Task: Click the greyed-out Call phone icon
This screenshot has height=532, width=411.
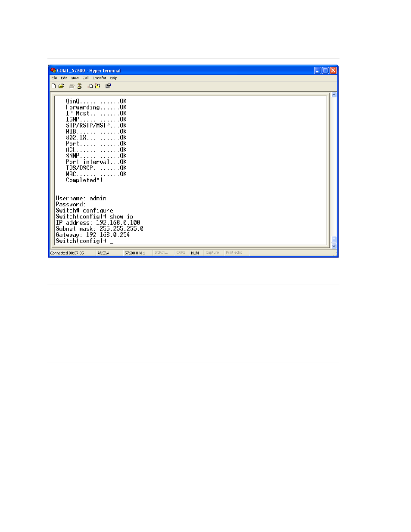Action: (x=72, y=86)
